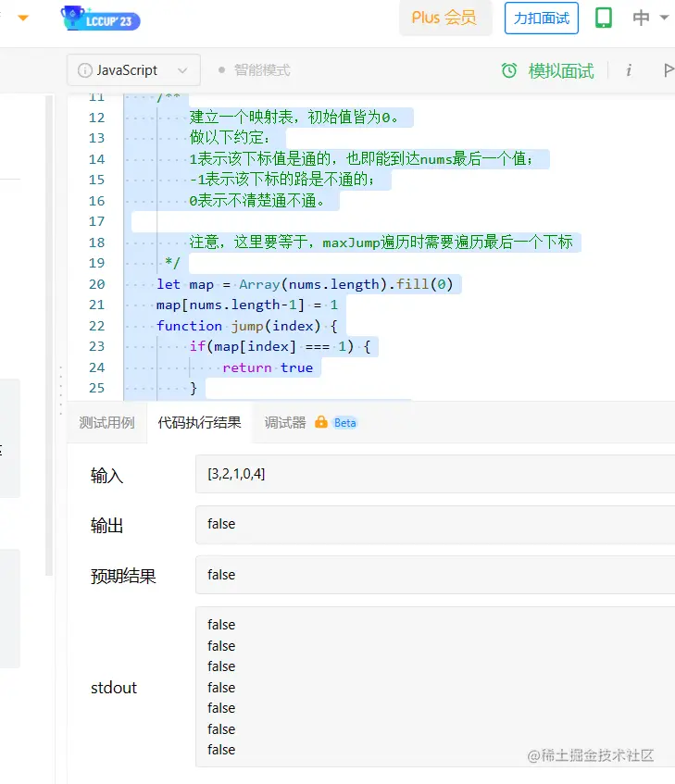
Task: Click the 输入 field showing [3,2,1,0,4]
Action: click(435, 474)
